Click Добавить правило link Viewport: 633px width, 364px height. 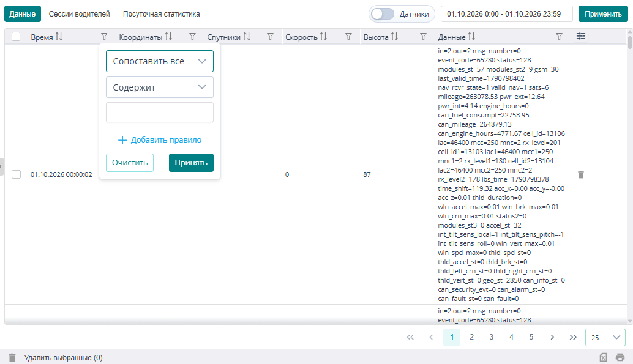[160, 140]
